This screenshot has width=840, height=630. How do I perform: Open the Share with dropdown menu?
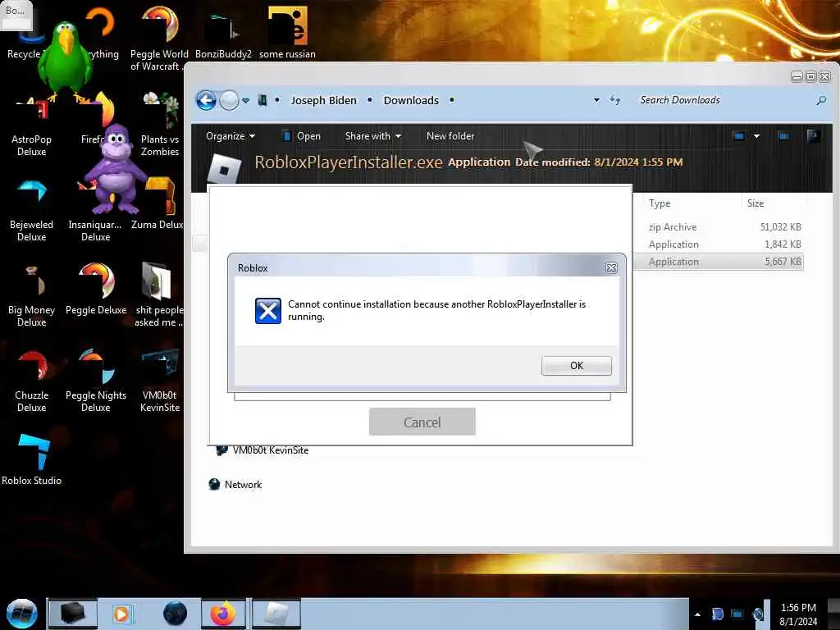coord(373,136)
